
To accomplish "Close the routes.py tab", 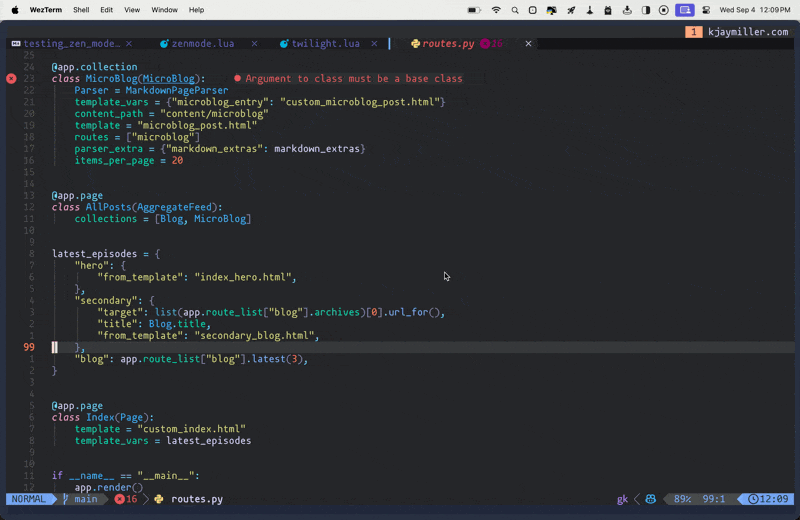I will [x=529, y=44].
